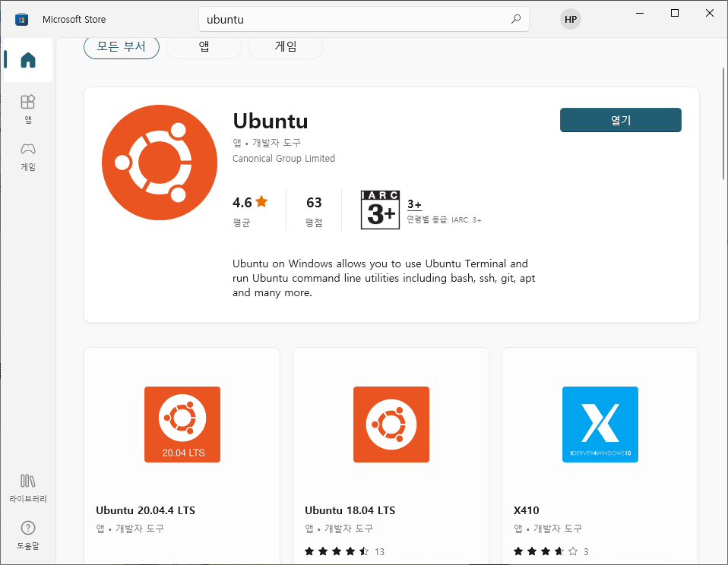Image resolution: width=728 pixels, height=565 pixels.
Task: Click the Ubuntu app title
Action: 271,121
